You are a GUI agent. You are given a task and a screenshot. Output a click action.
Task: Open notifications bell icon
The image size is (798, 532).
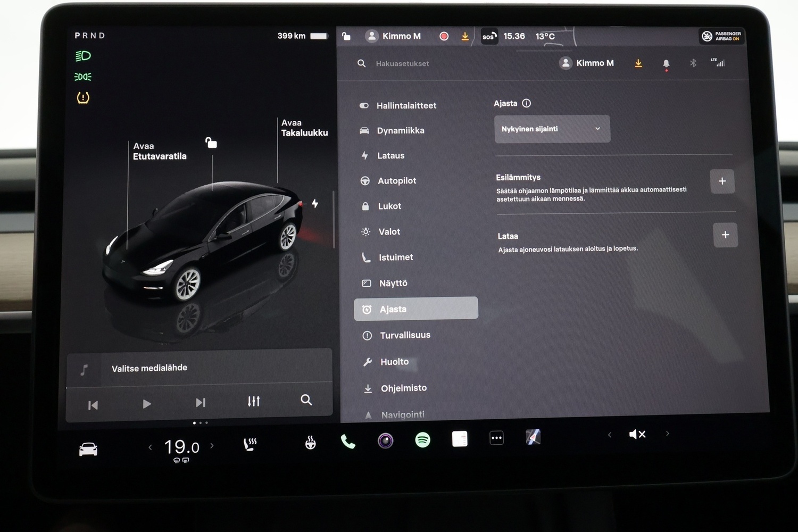(666, 64)
